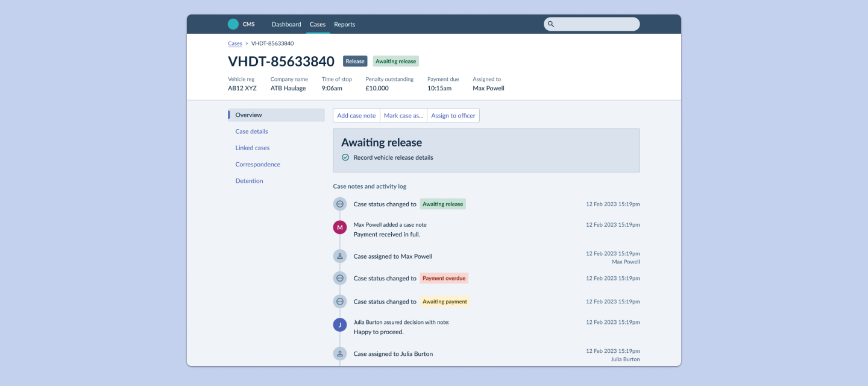Open the Reports nav item
The width and height of the screenshot is (868, 386).
click(345, 24)
